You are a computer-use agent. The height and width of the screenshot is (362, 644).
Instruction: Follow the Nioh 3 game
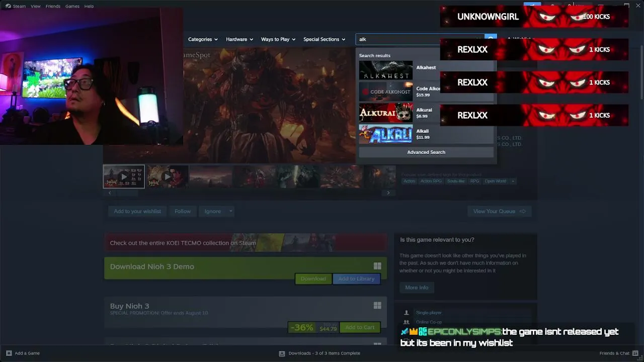(183, 211)
